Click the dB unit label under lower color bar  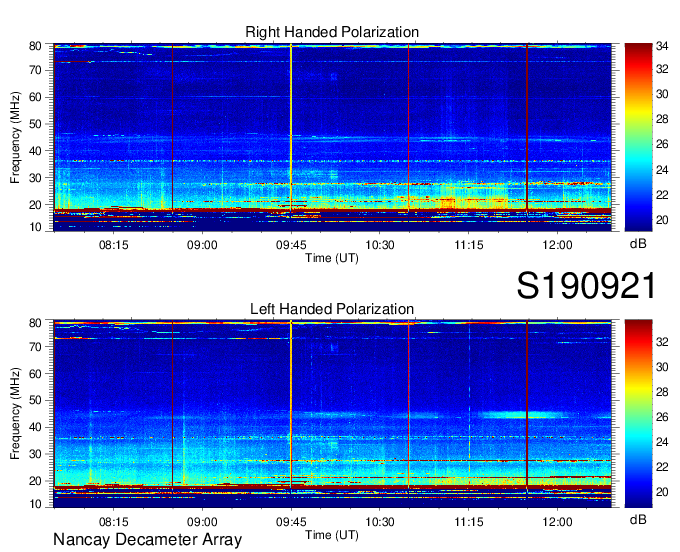coord(638,520)
